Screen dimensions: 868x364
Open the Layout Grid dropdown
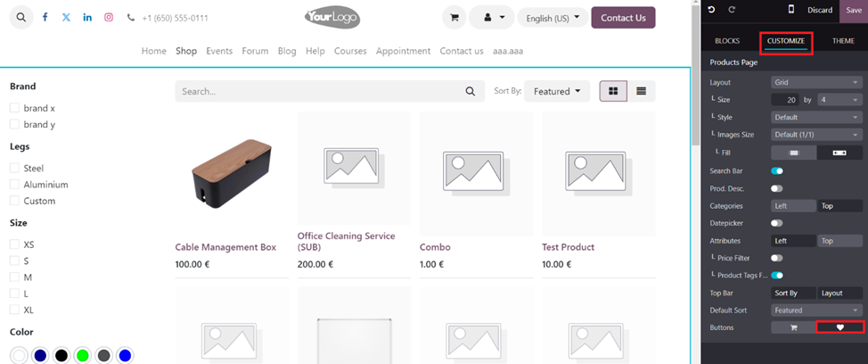pyautogui.click(x=816, y=82)
